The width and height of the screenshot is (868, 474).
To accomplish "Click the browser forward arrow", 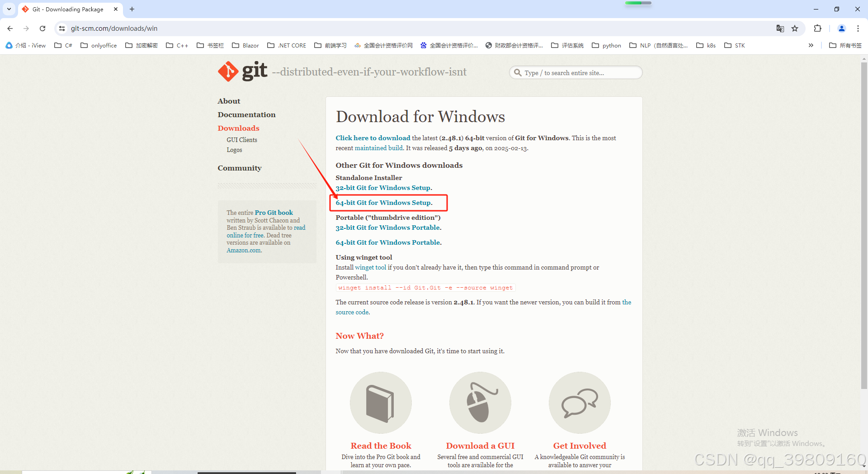I will pos(26,28).
